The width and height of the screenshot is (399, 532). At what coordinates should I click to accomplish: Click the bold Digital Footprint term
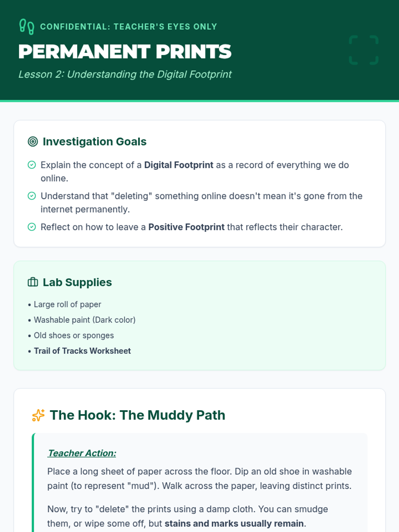[179, 165]
